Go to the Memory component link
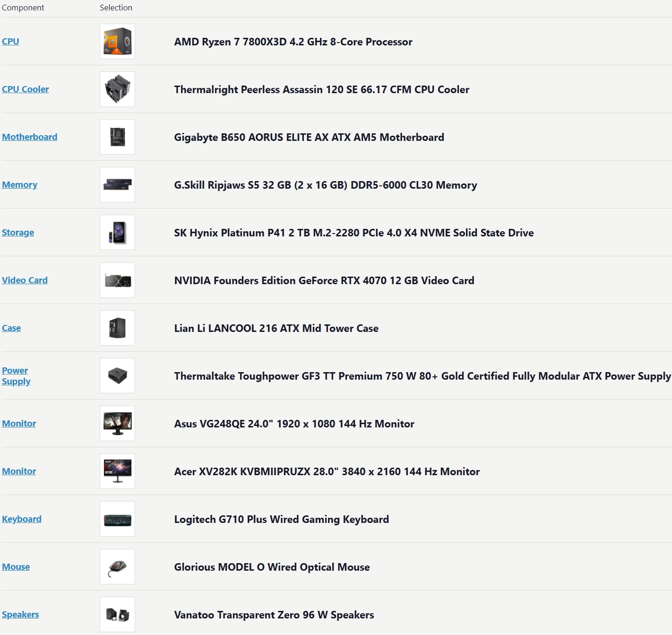 (19, 184)
